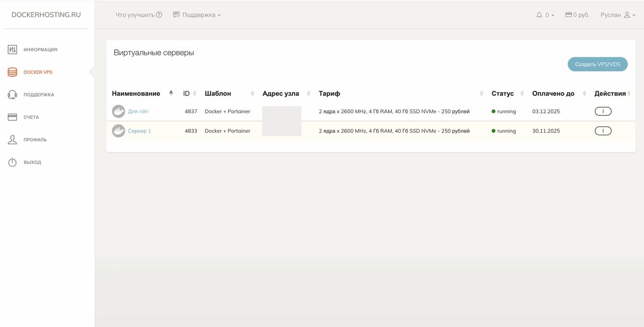Click the balance card icon showing 0 руб.

point(568,14)
